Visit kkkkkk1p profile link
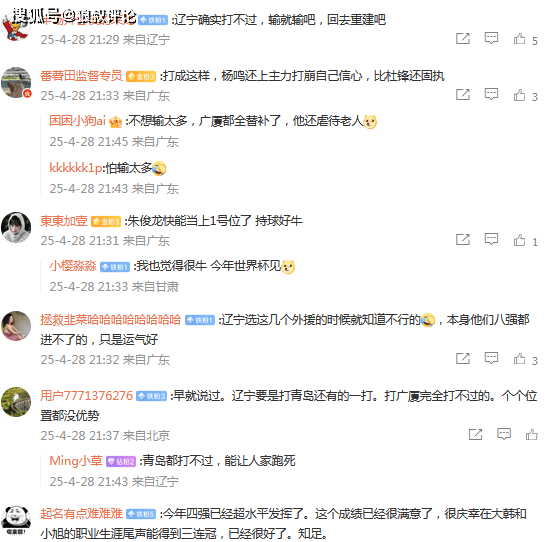 pos(76,168)
